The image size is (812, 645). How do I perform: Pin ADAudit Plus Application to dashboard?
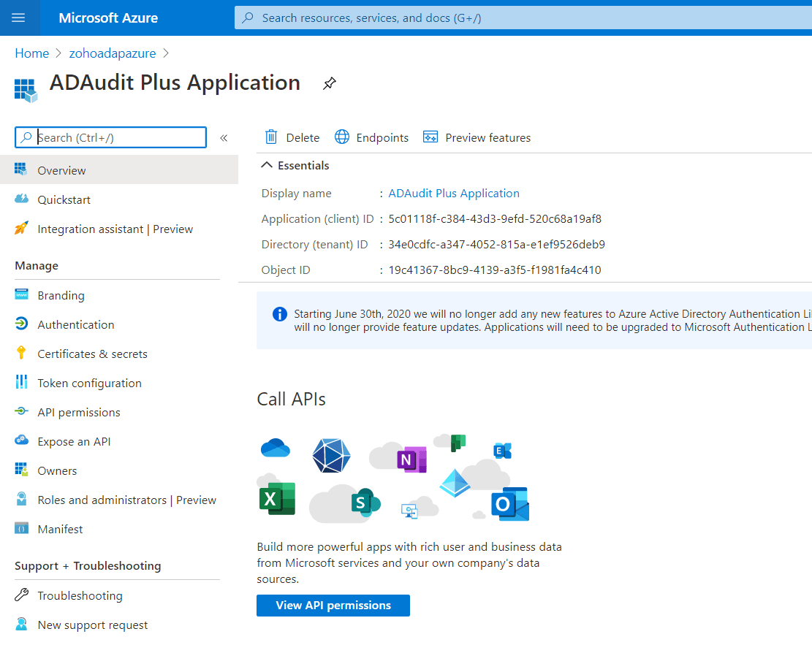click(329, 84)
